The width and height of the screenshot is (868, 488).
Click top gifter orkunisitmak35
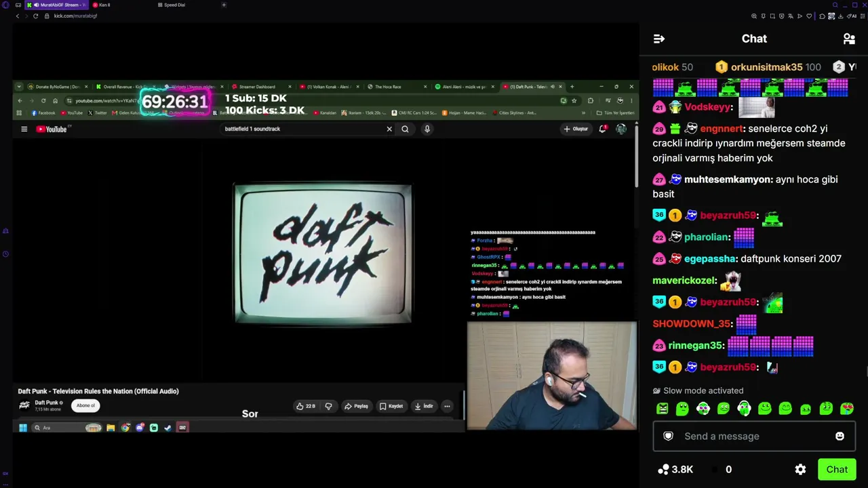[768, 67]
